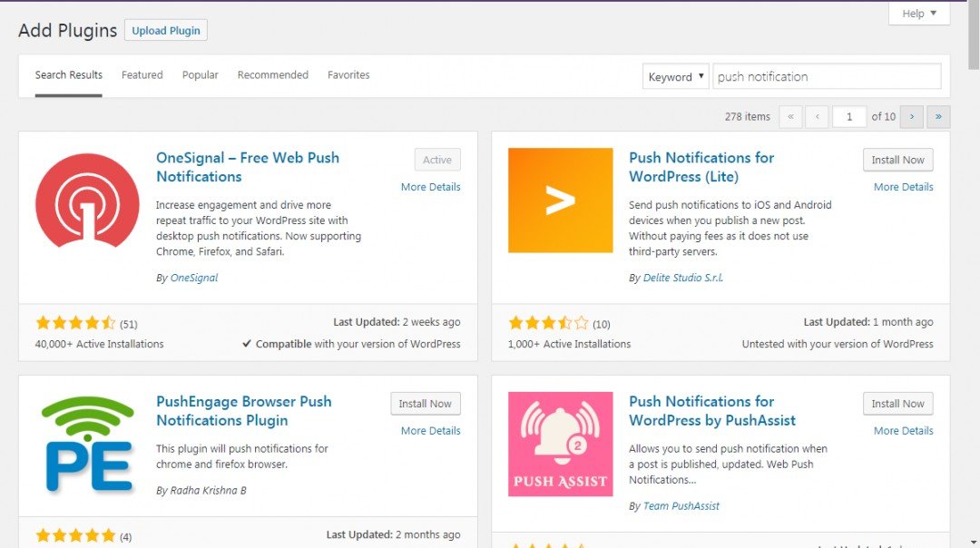Viewport: 980px width, 548px height.
Task: Click Last Updated: 1 month ago text
Action: click(868, 322)
